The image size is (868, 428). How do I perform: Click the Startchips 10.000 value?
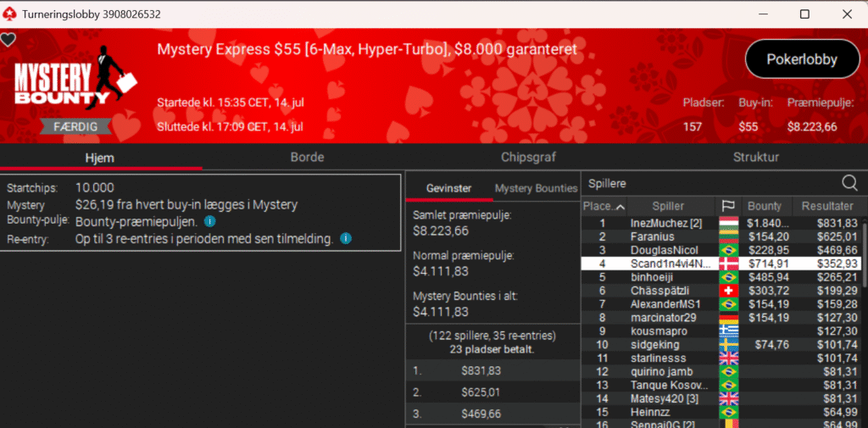(95, 187)
